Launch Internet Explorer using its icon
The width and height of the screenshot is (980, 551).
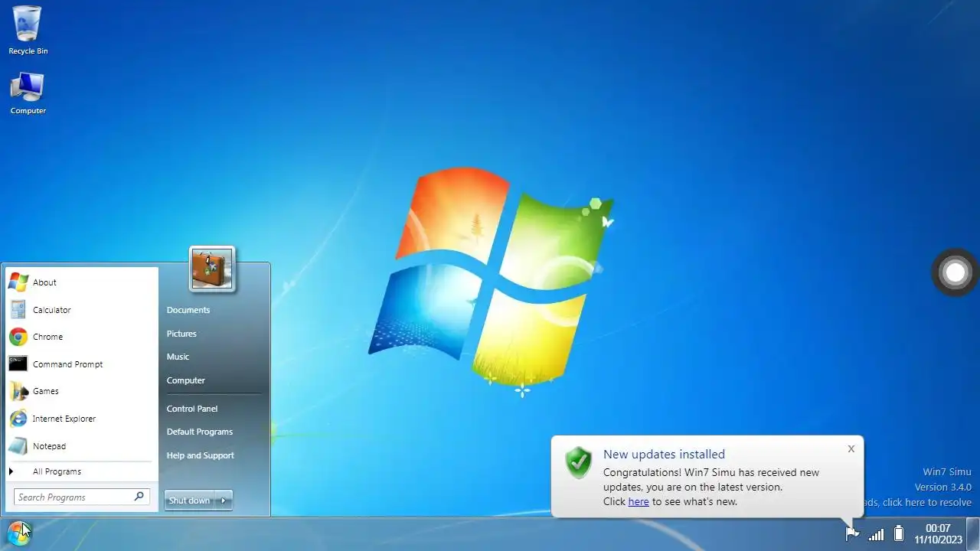tap(18, 419)
